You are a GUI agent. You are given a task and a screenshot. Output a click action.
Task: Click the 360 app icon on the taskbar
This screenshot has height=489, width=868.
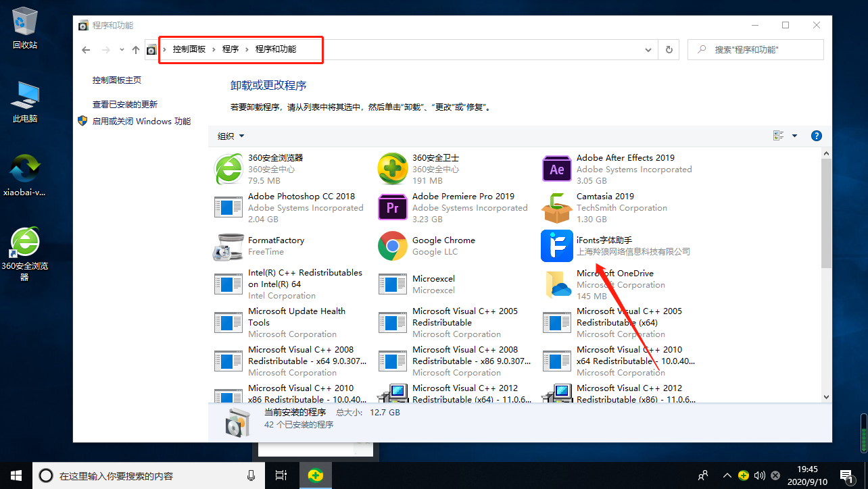[x=315, y=475]
